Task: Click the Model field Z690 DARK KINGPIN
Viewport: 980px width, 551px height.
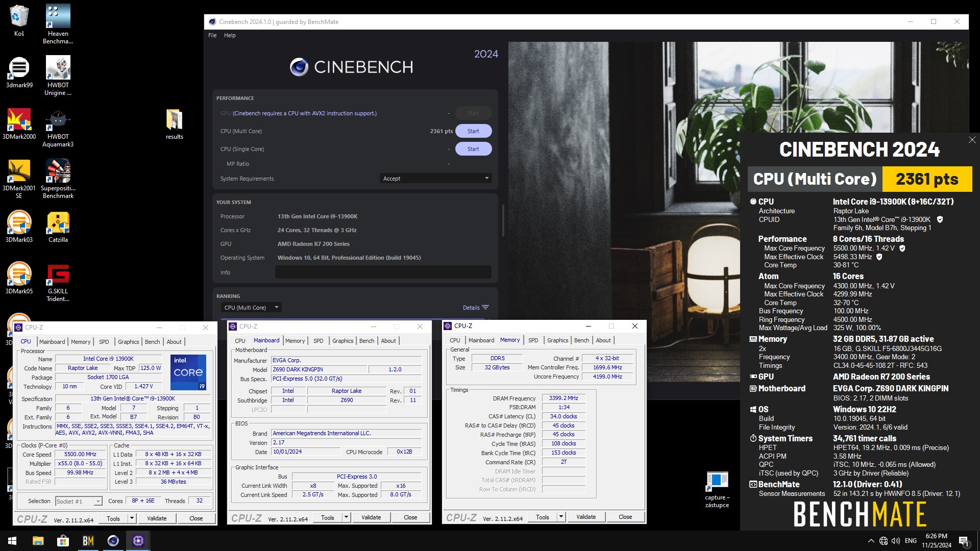Action: point(318,369)
